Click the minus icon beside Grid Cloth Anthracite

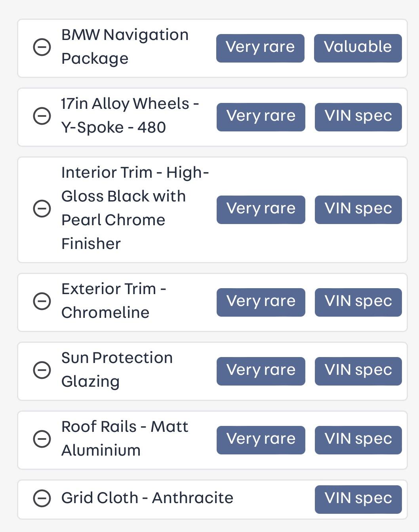click(42, 498)
